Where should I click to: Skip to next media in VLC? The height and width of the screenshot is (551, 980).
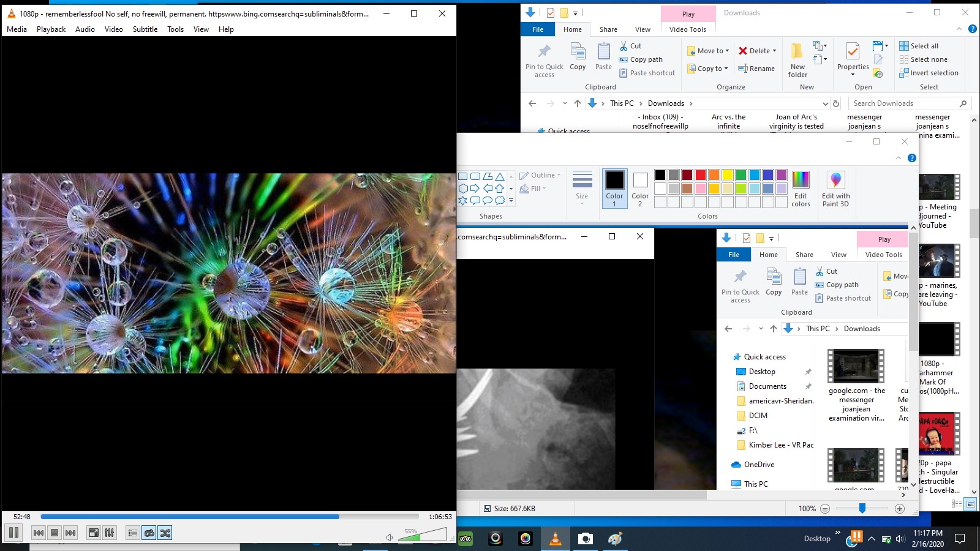pyautogui.click(x=70, y=533)
